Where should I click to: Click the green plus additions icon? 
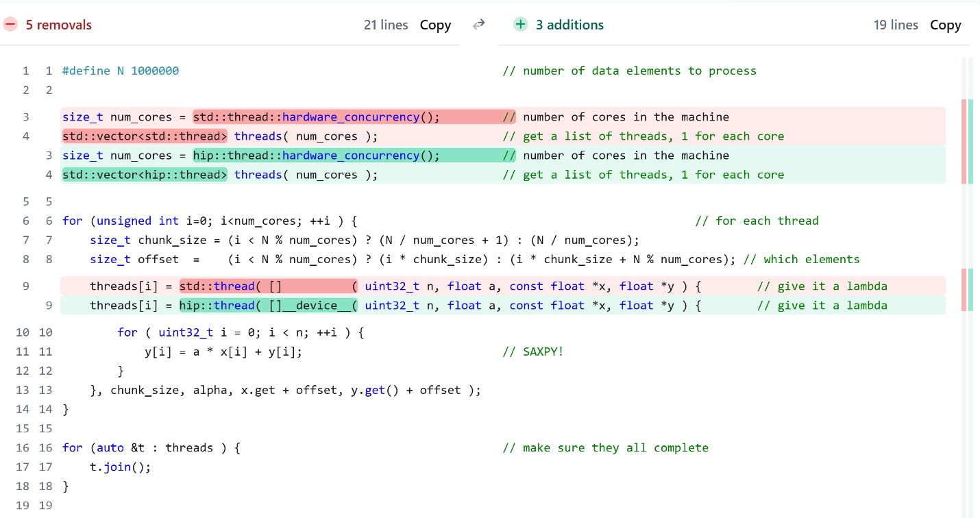521,24
